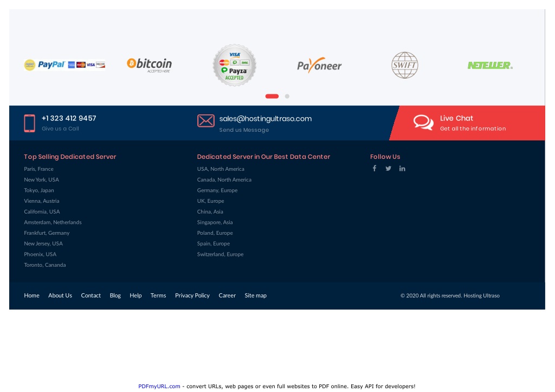This screenshot has width=555, height=392.
Task: Click the Follow Us heading
Action: point(385,157)
